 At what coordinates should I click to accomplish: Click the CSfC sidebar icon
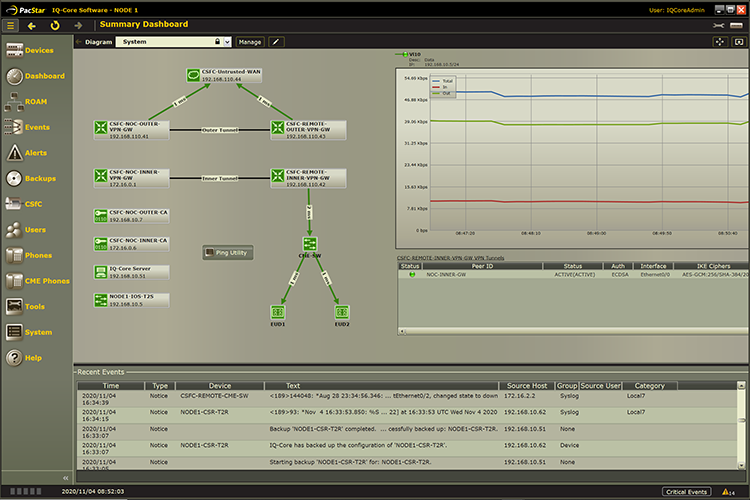coord(13,204)
